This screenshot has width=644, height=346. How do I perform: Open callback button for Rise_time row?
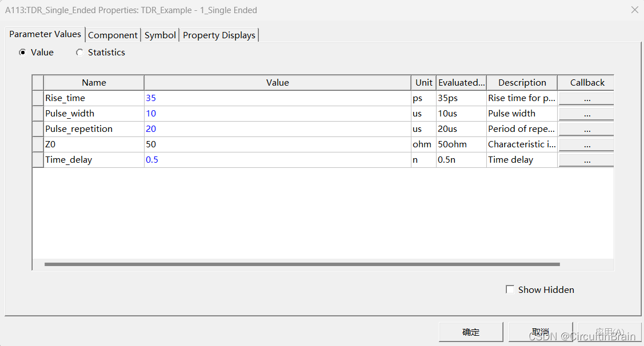click(x=586, y=98)
